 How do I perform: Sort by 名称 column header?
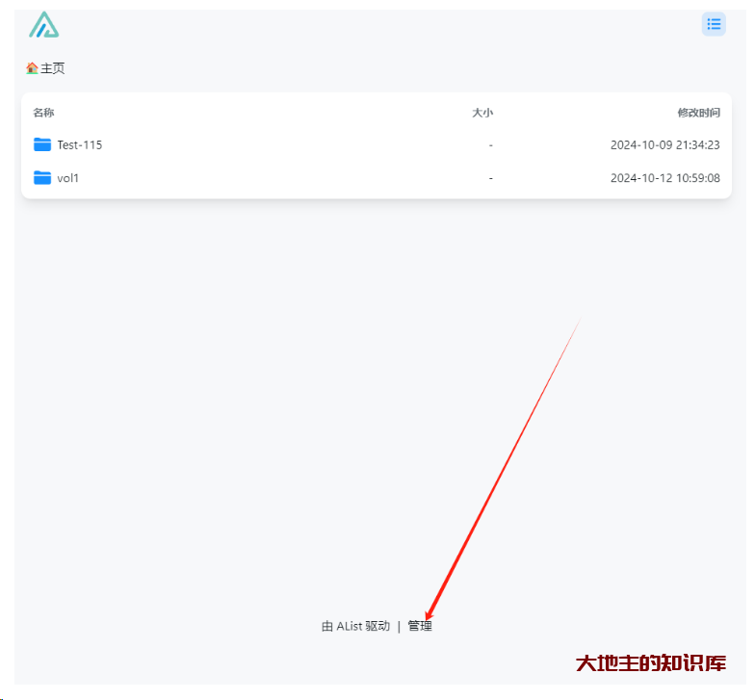pos(43,113)
